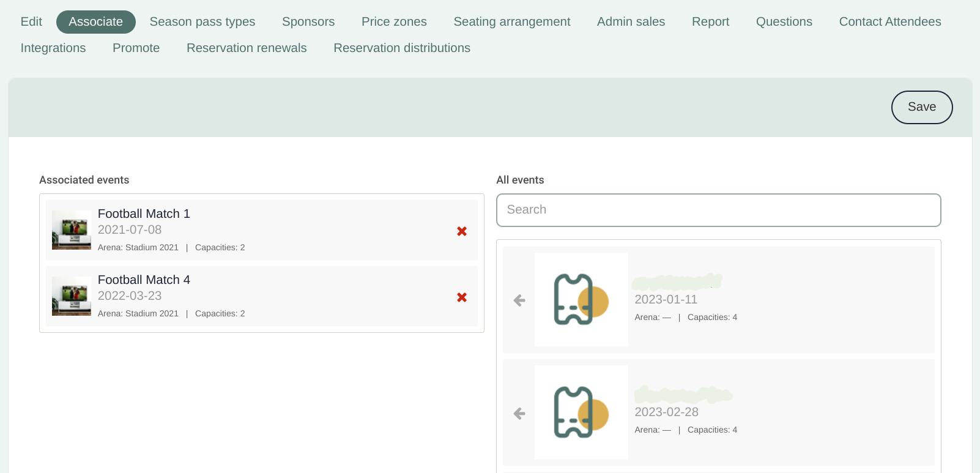Screen dimensions: 980x473
Task: Switch to the Admin sales tab
Action: coord(631,21)
